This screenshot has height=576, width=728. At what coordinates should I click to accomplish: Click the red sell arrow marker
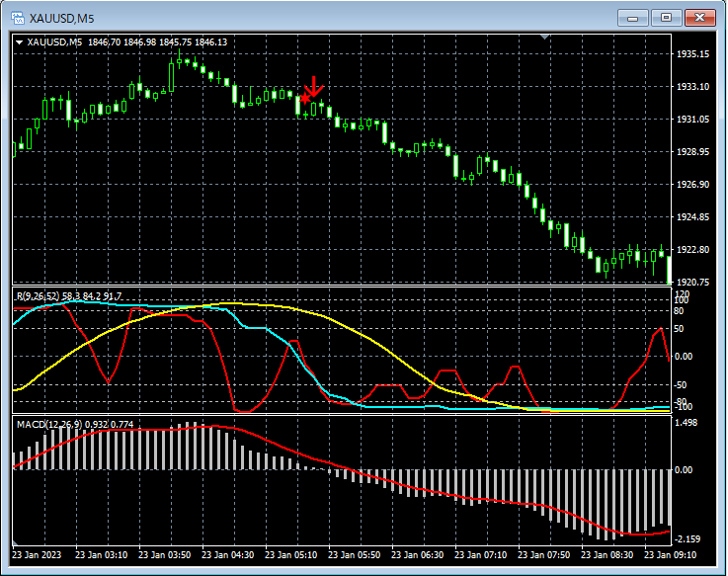tap(314, 85)
